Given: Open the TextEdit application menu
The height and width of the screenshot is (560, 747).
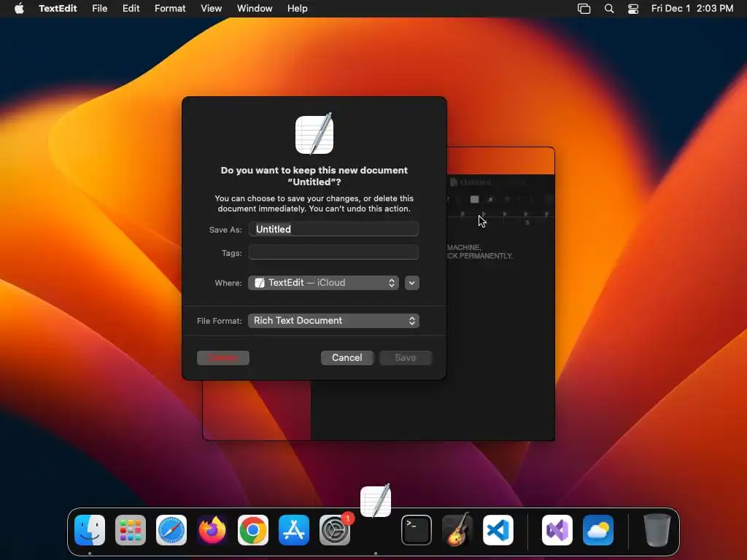Looking at the screenshot, I should pos(58,9).
